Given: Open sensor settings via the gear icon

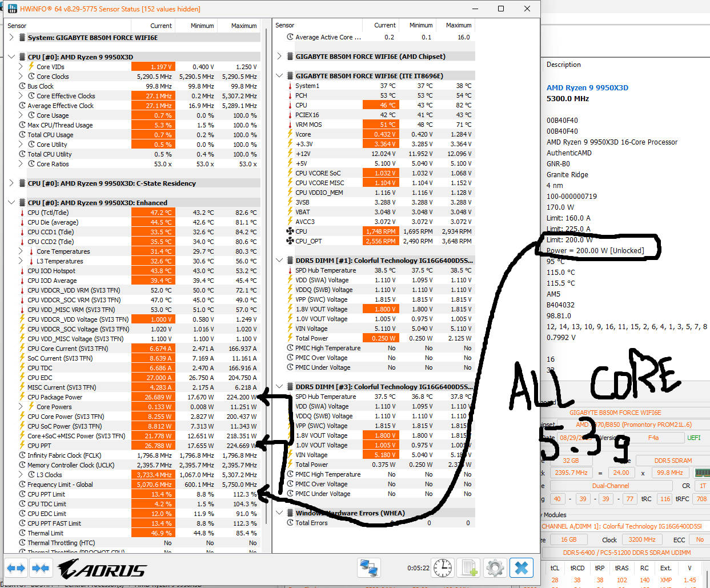Looking at the screenshot, I should (495, 568).
